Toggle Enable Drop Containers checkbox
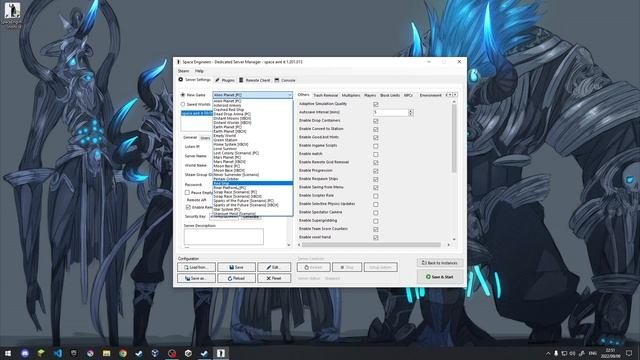The height and width of the screenshot is (360, 640). 376,121
